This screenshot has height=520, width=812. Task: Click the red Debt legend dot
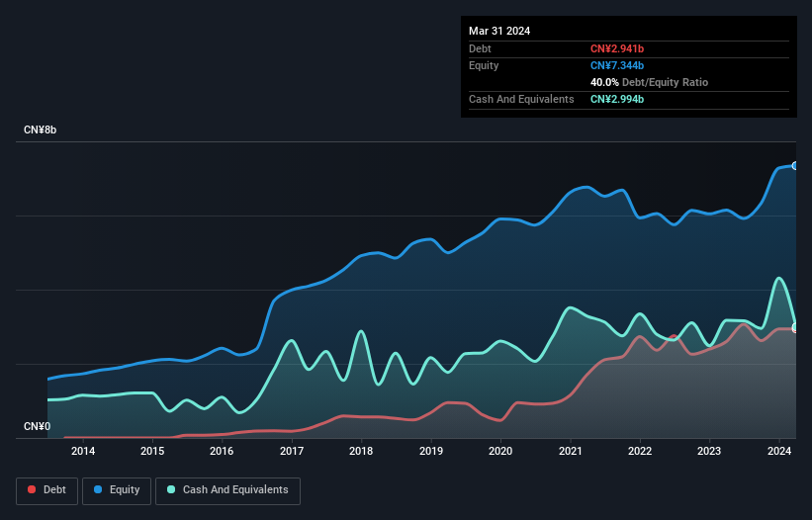point(32,489)
